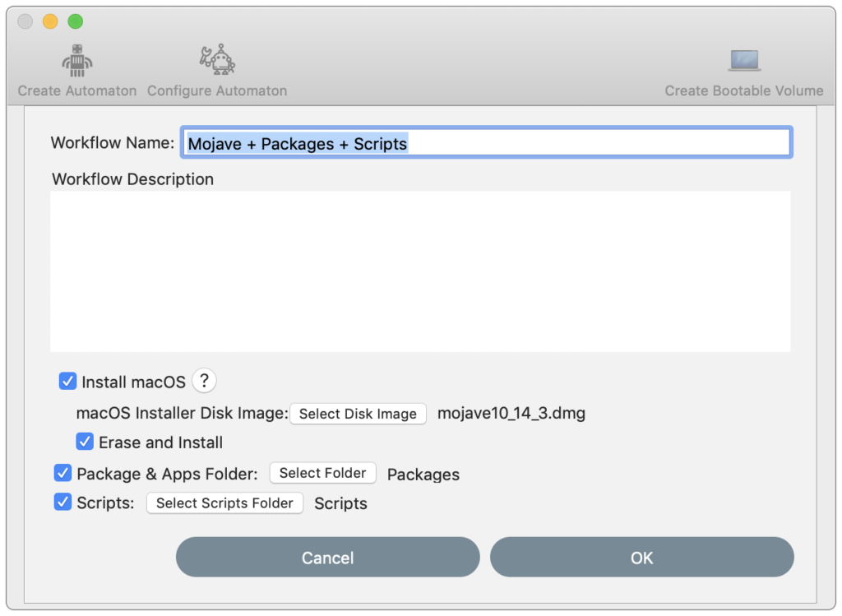Disable the Package & Apps Folder checkbox

pos(62,473)
